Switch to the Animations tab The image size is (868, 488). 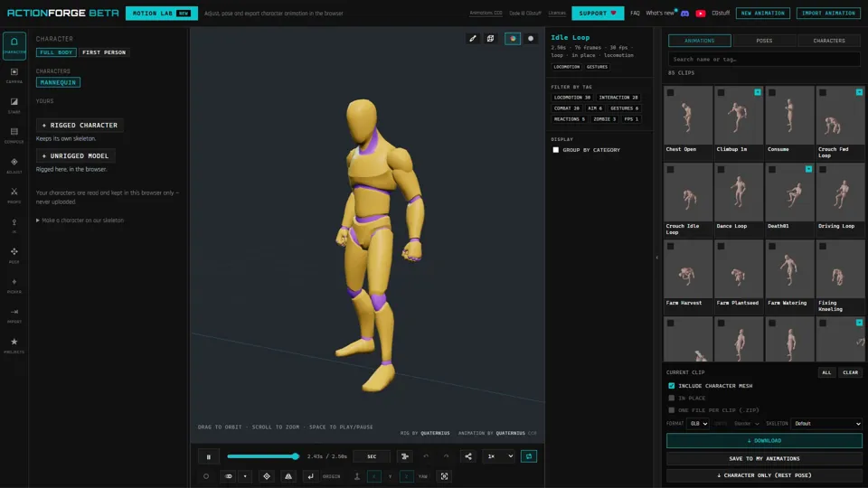point(700,41)
